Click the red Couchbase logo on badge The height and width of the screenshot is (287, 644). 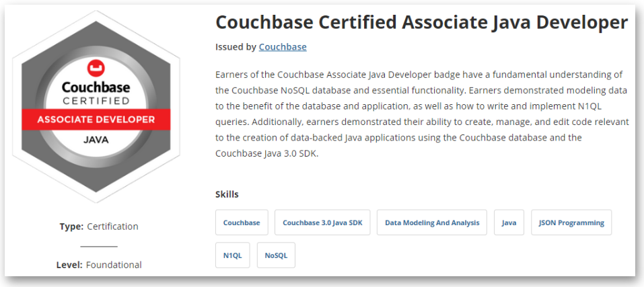pyautogui.click(x=96, y=68)
